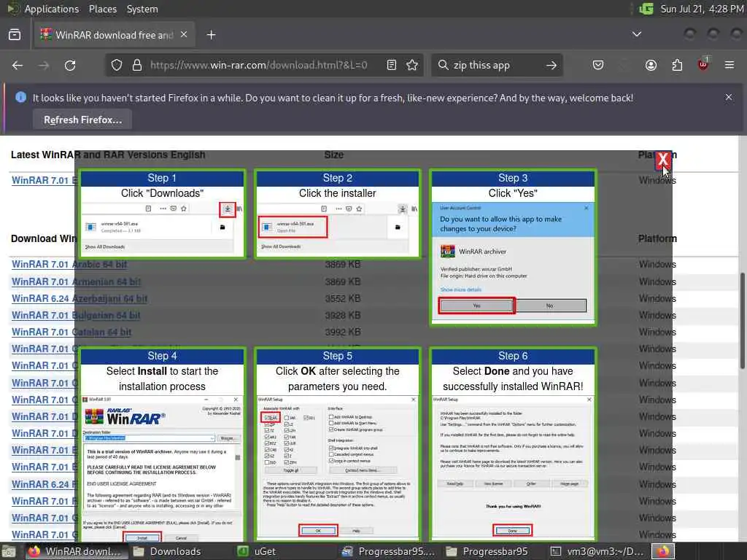Viewport: 747px width, 560px height.
Task: Open the Applications menu
Action: pyautogui.click(x=52, y=9)
